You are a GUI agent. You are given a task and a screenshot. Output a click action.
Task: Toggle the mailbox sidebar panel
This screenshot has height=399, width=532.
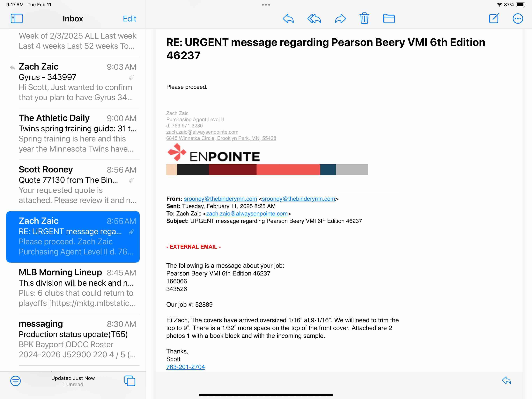coord(17,19)
